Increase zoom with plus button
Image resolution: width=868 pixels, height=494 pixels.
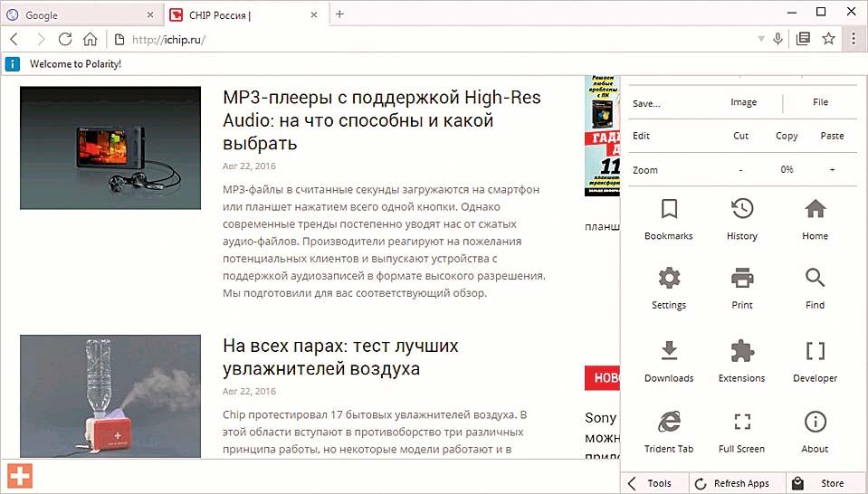[x=832, y=170]
